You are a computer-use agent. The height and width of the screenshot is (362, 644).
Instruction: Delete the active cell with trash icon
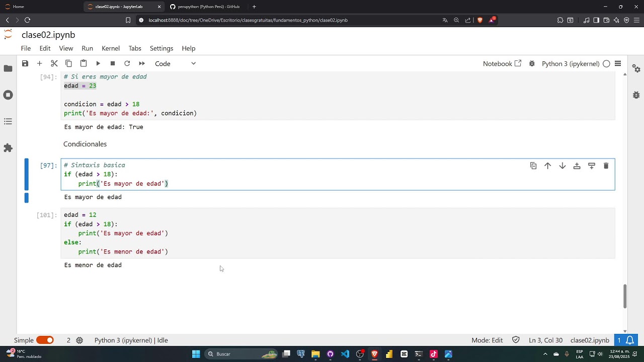click(606, 166)
